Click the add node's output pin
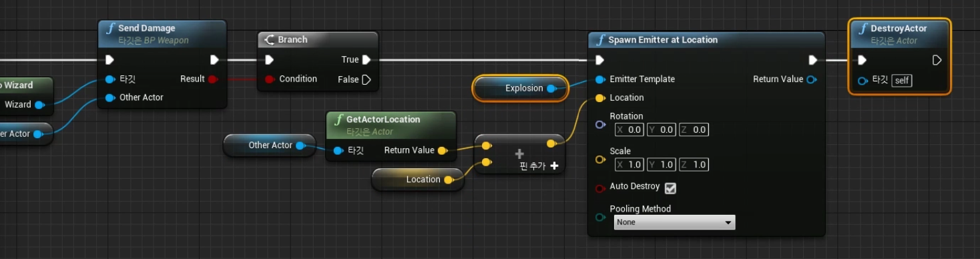This screenshot has height=259, width=980. point(551,144)
